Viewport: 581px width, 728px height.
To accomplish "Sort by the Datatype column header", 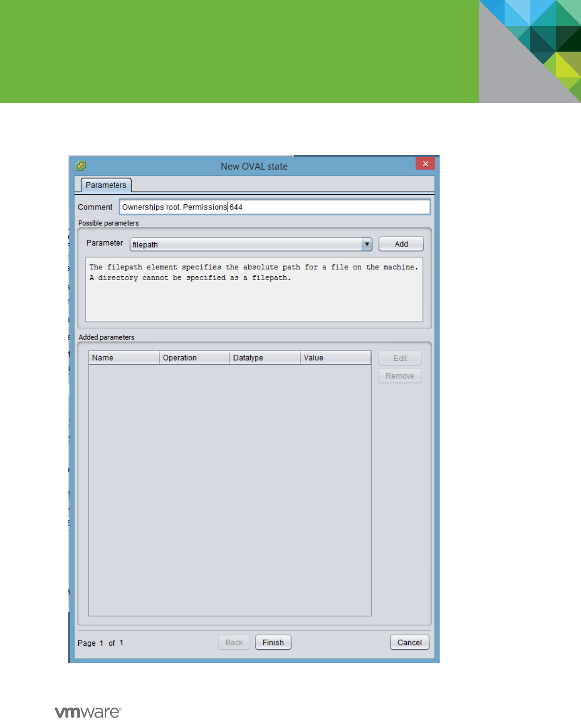I will 265,358.
